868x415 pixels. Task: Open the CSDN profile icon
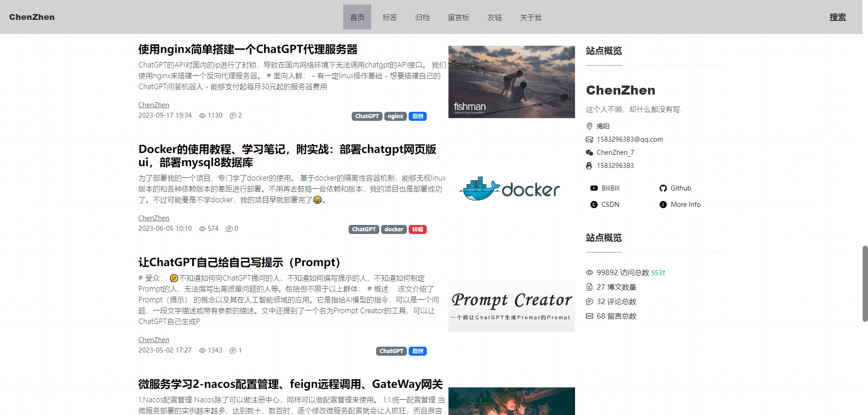pyautogui.click(x=594, y=204)
